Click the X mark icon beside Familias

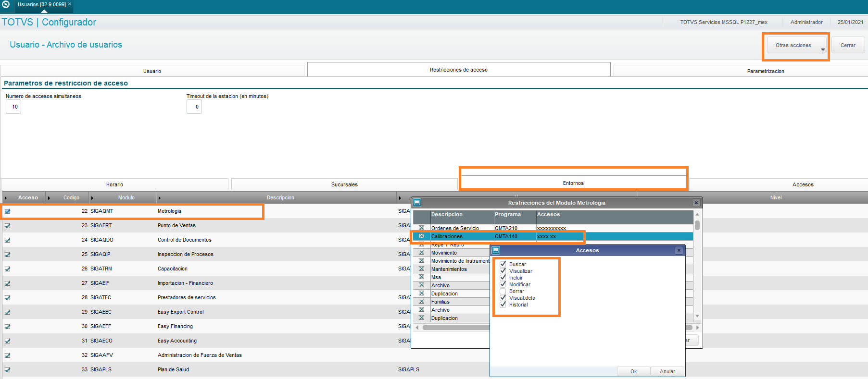pos(421,301)
